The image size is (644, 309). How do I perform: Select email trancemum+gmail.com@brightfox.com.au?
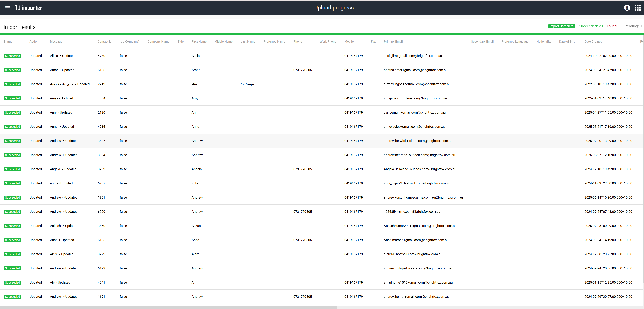click(x=414, y=113)
